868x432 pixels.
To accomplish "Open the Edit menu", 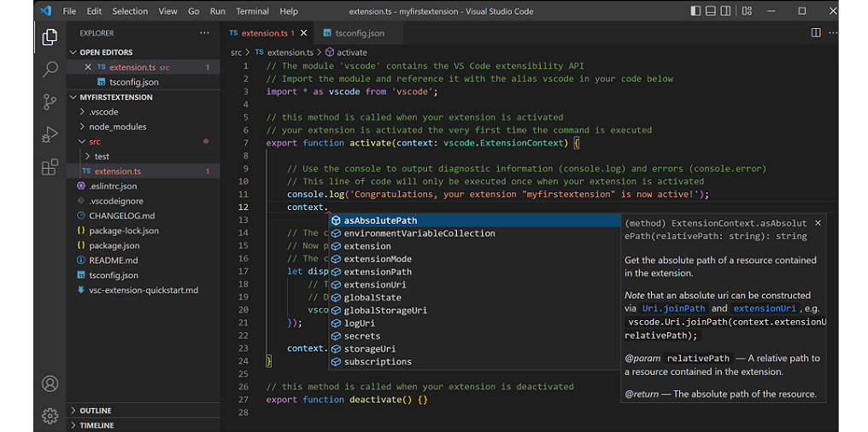I will point(94,11).
